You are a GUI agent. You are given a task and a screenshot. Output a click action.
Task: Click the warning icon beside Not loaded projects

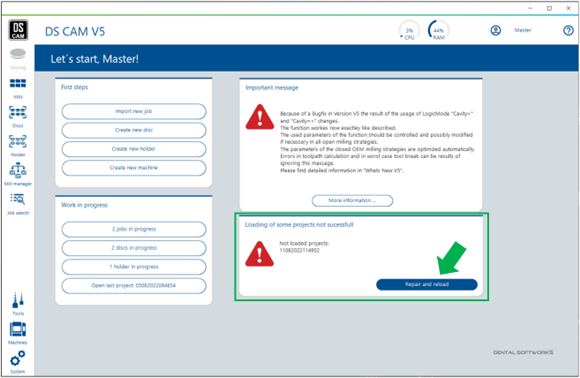click(x=259, y=254)
